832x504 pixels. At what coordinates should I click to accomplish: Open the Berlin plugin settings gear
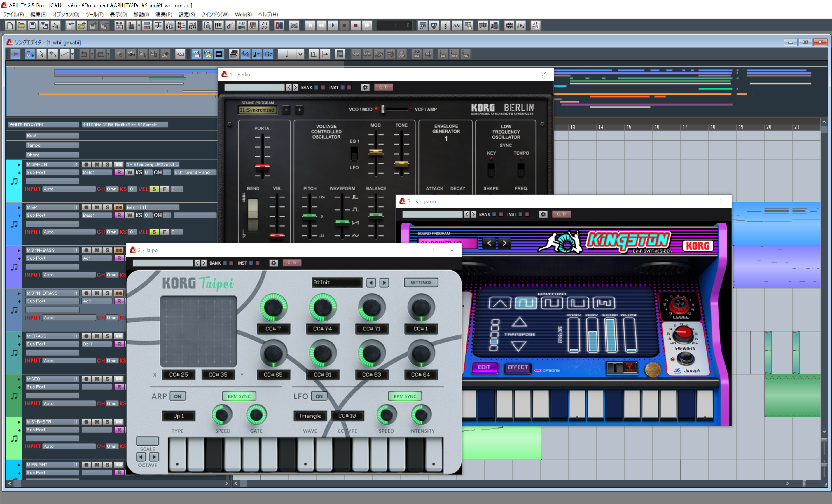[365, 87]
